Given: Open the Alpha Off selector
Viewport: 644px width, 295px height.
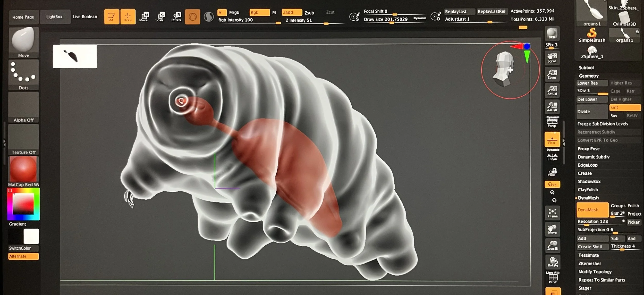Looking at the screenshot, I should pos(23,107).
